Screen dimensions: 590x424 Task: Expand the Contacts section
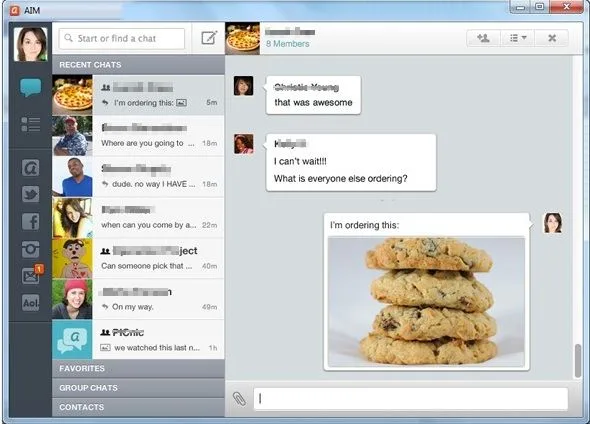pos(138,407)
